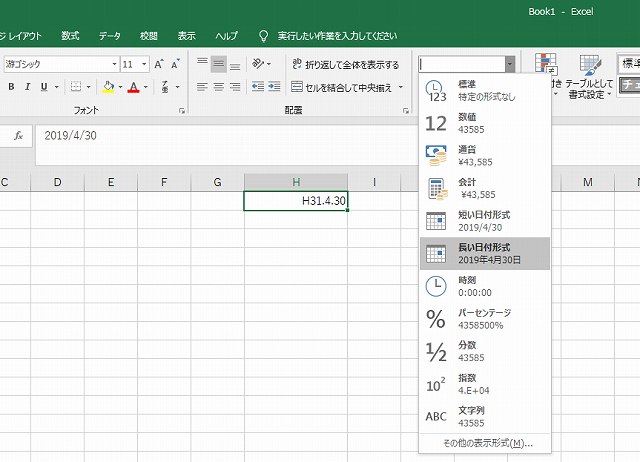
Task: Click the text orientation icon
Action: [258, 63]
